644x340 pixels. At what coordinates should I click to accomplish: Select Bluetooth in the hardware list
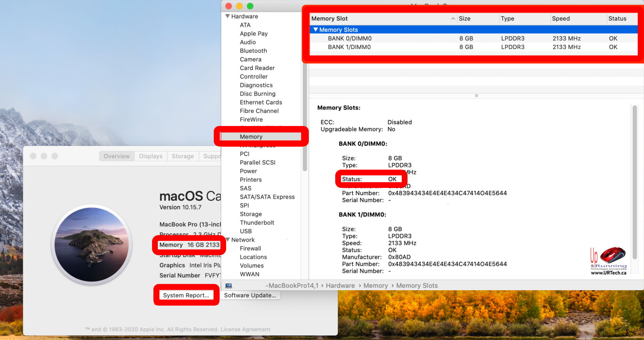pyautogui.click(x=253, y=51)
